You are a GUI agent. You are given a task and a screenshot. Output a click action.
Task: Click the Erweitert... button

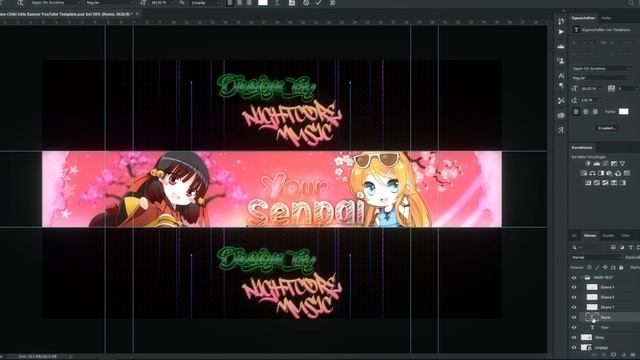(607, 128)
